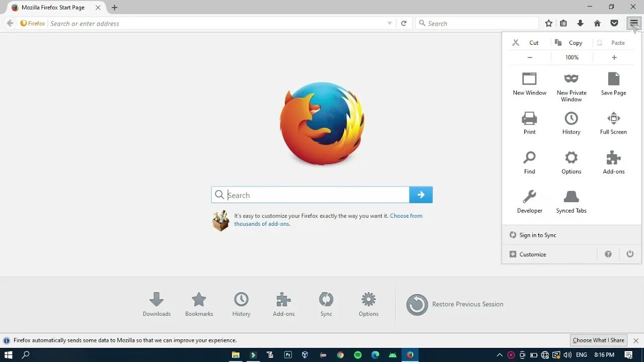Reload the current page

pos(404,23)
